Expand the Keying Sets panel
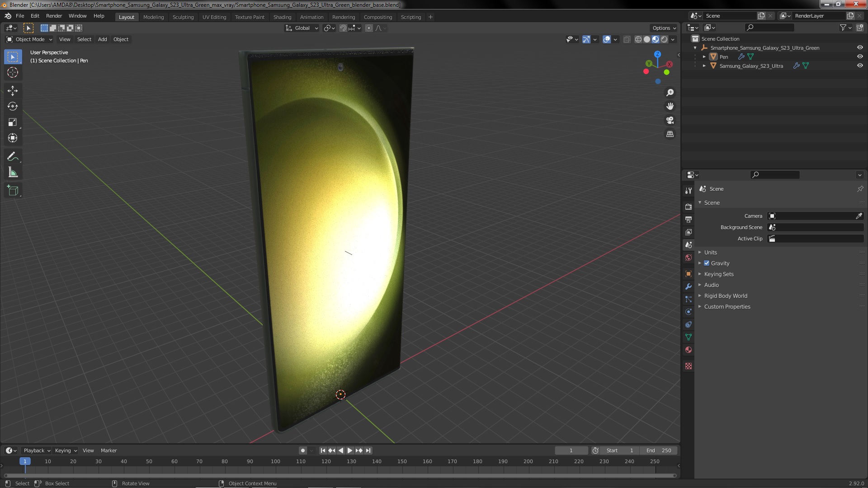868x488 pixels. [718, 274]
